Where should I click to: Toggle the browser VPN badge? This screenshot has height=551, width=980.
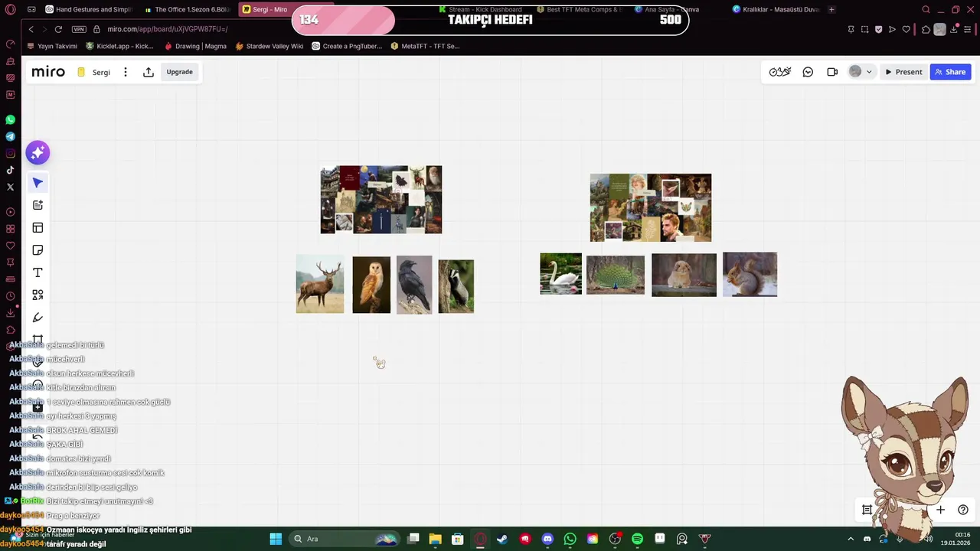pyautogui.click(x=79, y=29)
